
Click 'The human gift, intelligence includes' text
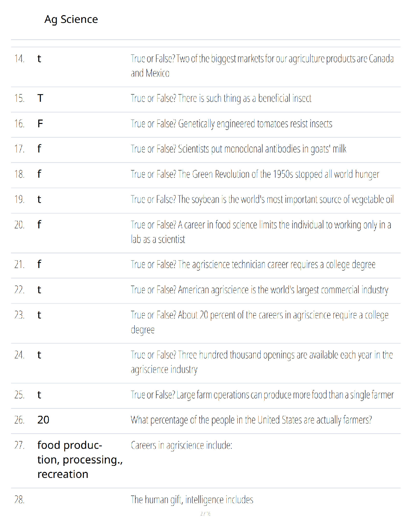pyautogui.click(x=192, y=500)
